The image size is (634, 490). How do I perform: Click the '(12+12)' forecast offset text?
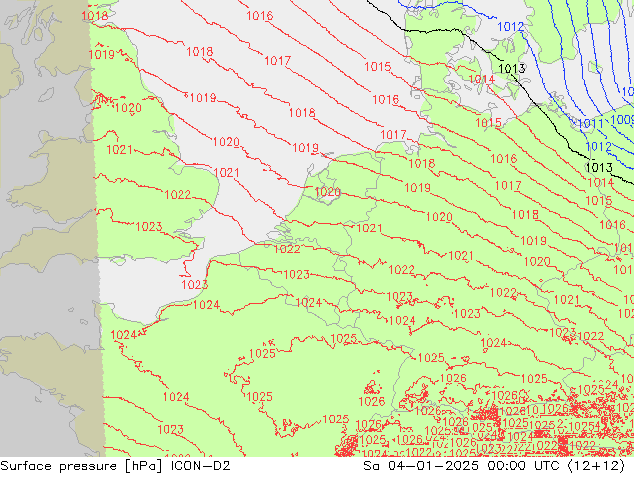click(x=596, y=466)
